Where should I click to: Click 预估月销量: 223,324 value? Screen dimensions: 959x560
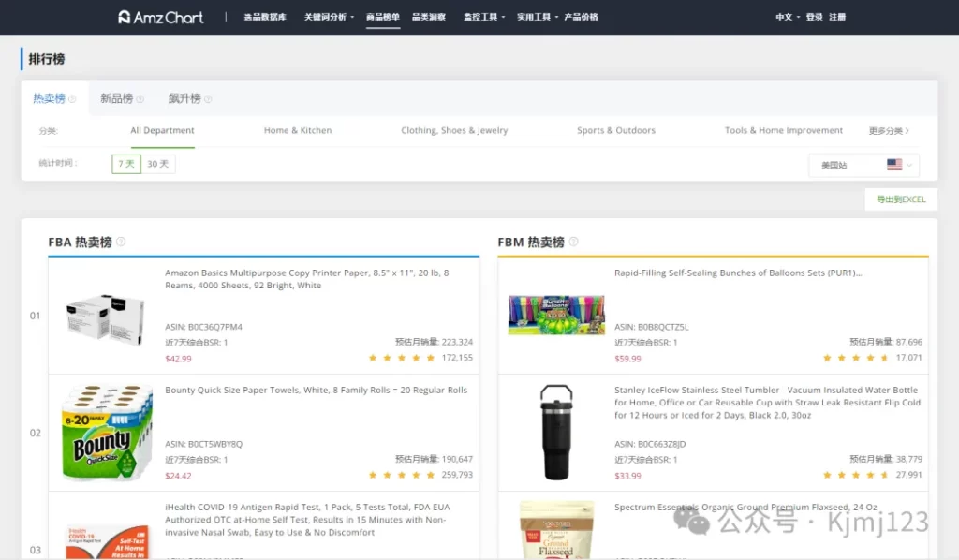(435, 342)
